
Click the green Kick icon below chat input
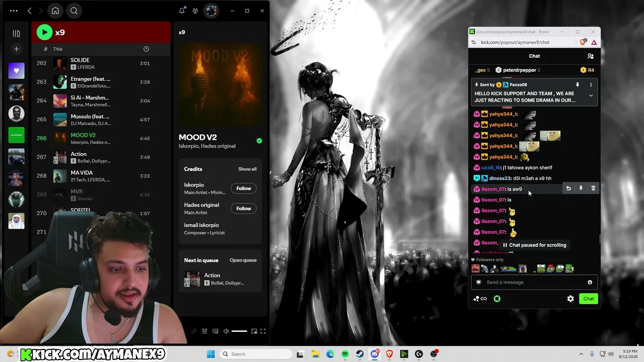click(x=497, y=299)
